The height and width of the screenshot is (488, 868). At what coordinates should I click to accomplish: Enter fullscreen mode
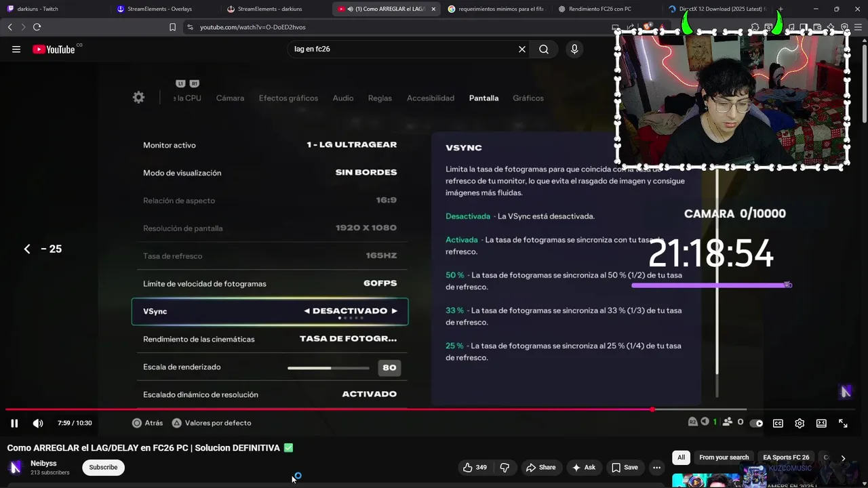click(x=843, y=423)
